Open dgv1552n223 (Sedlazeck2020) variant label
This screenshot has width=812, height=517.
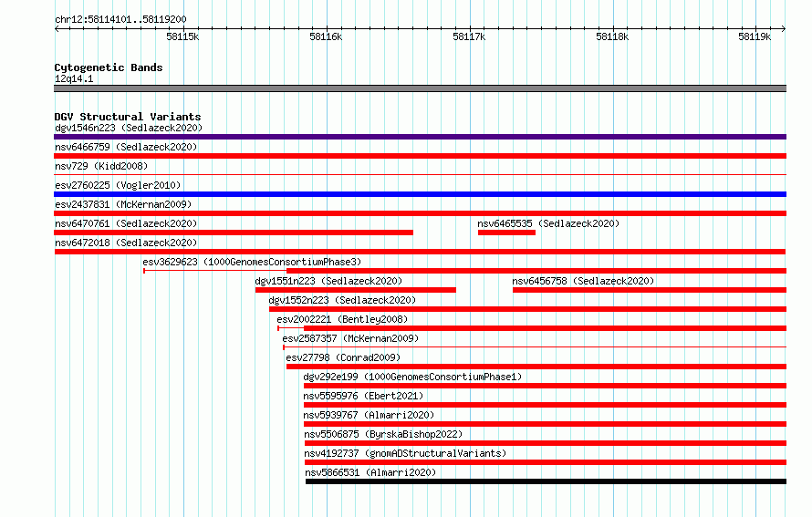342,300
